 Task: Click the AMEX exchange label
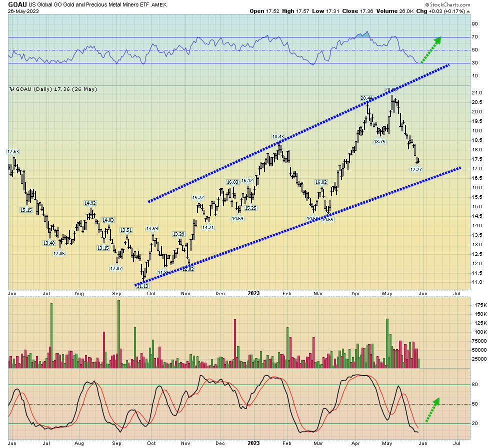tap(159, 4)
